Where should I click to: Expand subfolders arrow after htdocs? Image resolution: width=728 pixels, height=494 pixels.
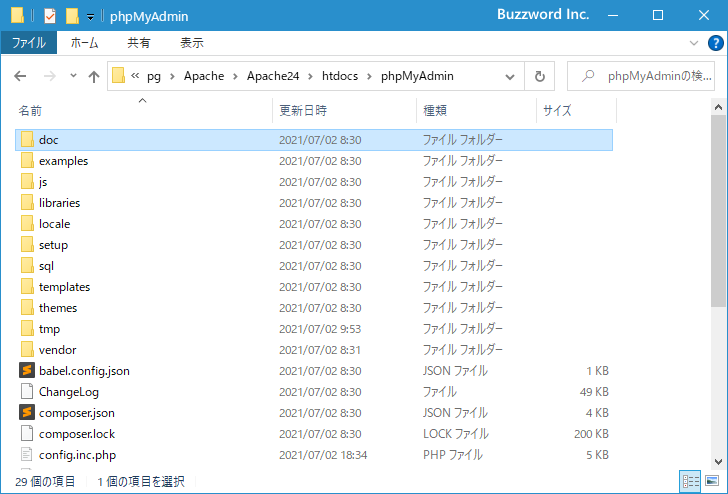click(369, 76)
